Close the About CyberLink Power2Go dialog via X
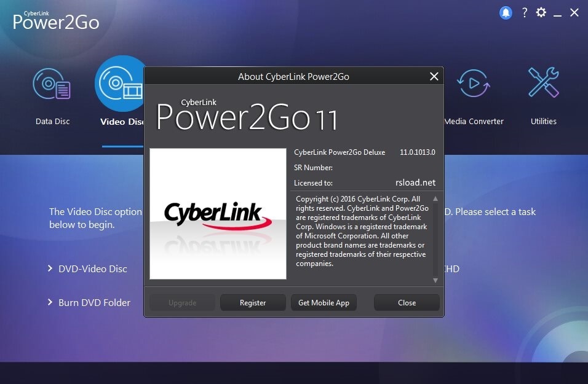Image resolution: width=588 pixels, height=384 pixels. pyautogui.click(x=434, y=76)
